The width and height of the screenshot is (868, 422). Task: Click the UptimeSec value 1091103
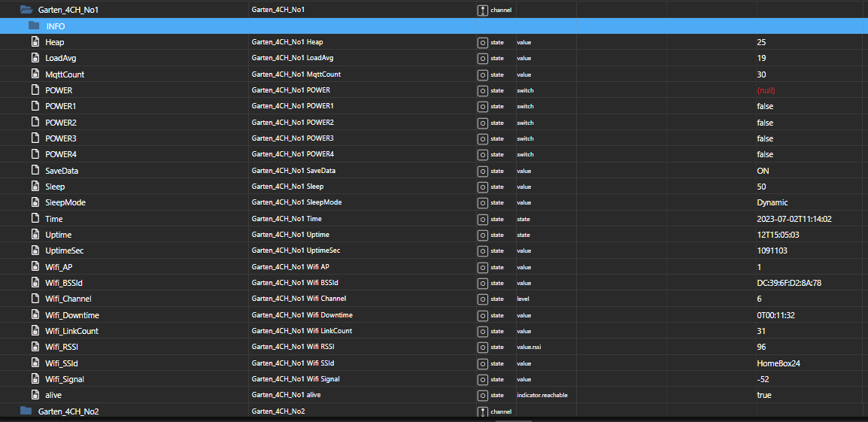(x=772, y=251)
